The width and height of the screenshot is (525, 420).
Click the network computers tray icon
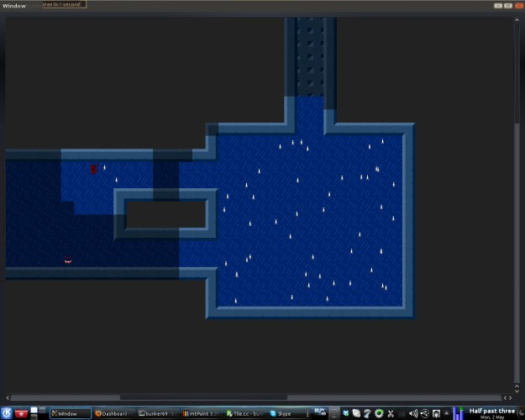point(320,412)
